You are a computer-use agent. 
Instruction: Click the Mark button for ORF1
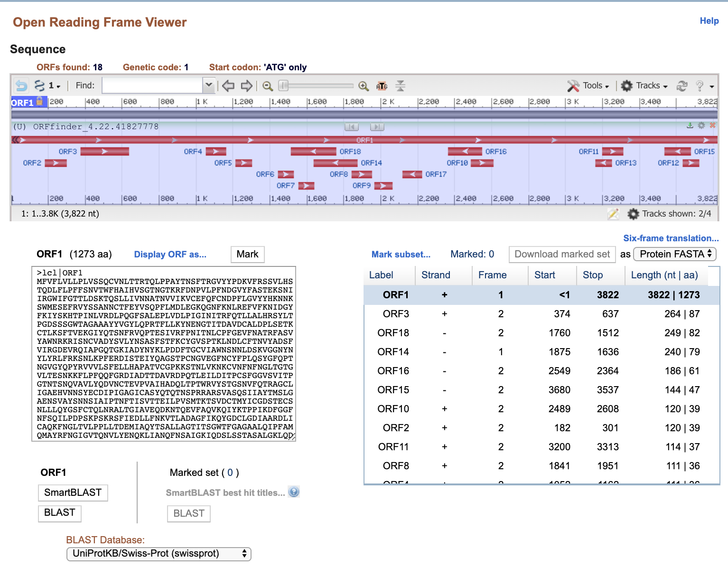pyautogui.click(x=247, y=254)
